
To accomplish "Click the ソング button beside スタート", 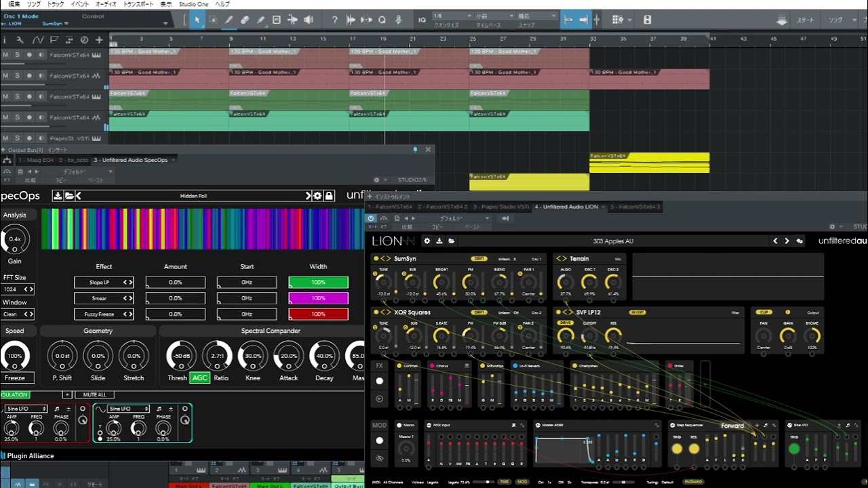I will [835, 20].
